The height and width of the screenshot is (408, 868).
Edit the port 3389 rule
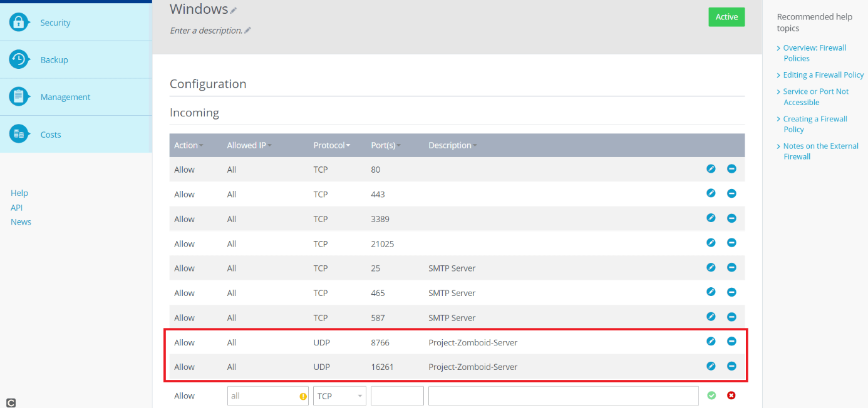711,218
